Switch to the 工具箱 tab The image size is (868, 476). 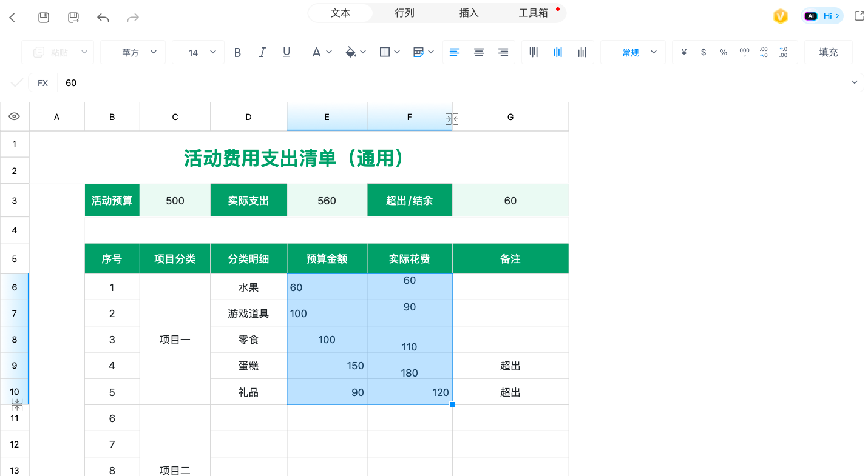click(x=534, y=13)
